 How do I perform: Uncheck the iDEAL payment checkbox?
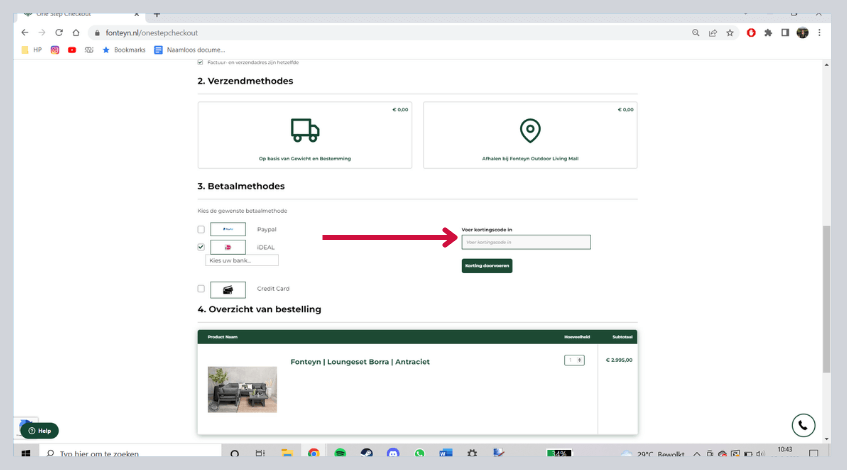click(x=201, y=246)
